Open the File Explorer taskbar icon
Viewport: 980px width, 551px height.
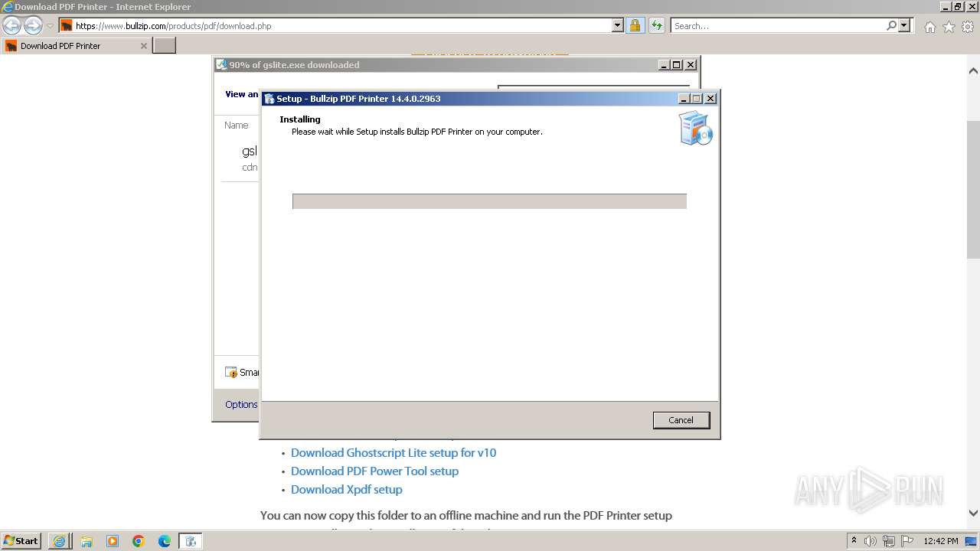point(86,541)
